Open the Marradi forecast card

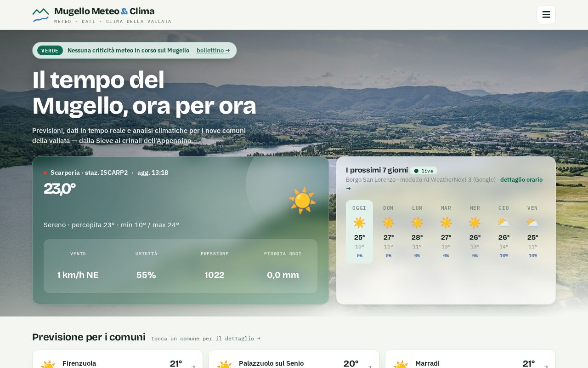coord(470,359)
